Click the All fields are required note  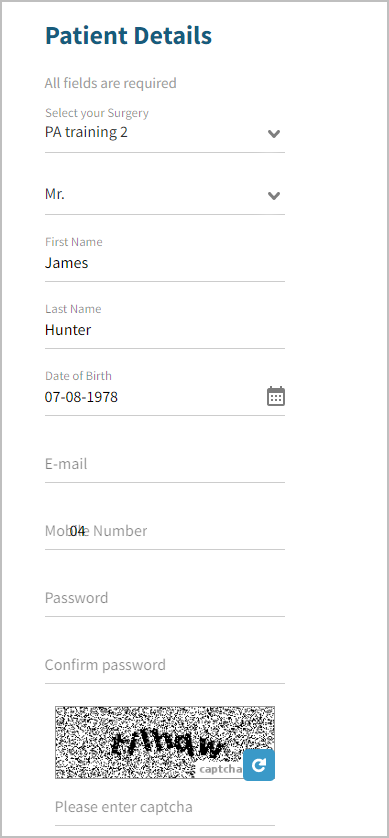(x=111, y=83)
